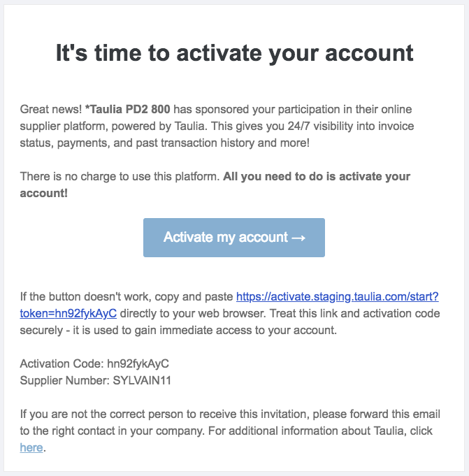Image resolution: width=469 pixels, height=476 pixels.
Task: Click the 'Great news!' opening text
Action: 51,109
